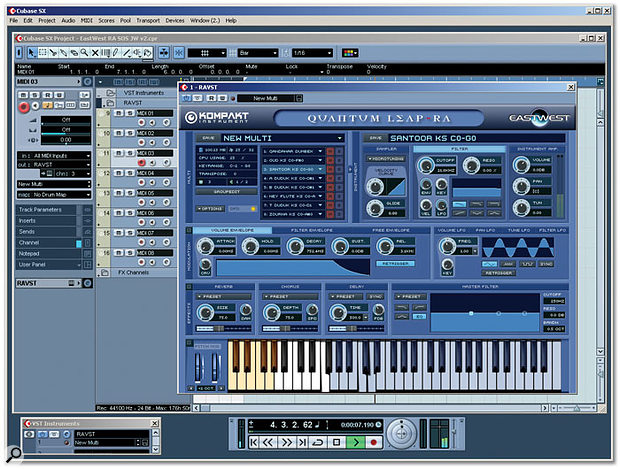Click the transport Record button

tap(374, 442)
